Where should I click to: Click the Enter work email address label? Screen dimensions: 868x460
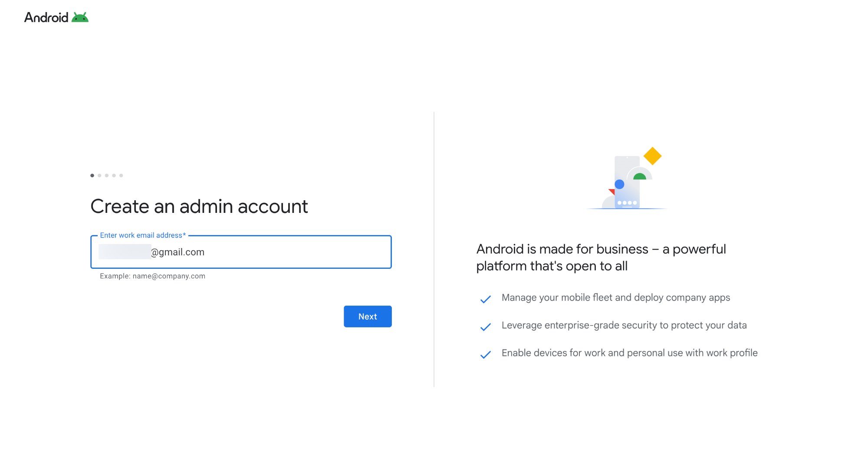143,235
